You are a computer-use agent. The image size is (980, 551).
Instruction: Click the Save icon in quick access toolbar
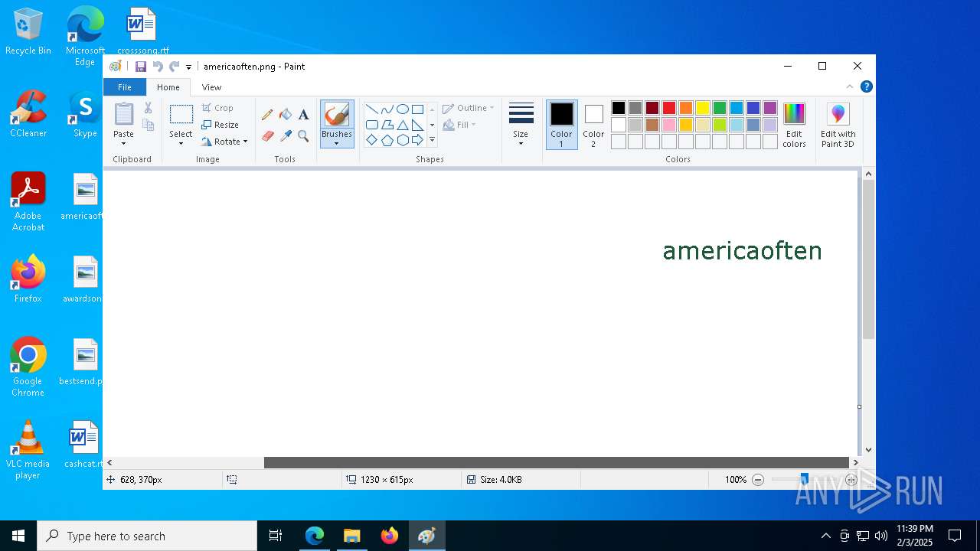point(141,67)
